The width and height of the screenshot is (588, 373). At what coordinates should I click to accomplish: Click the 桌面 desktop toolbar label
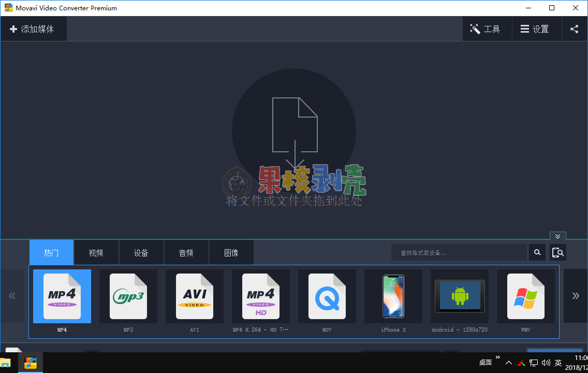pyautogui.click(x=485, y=363)
